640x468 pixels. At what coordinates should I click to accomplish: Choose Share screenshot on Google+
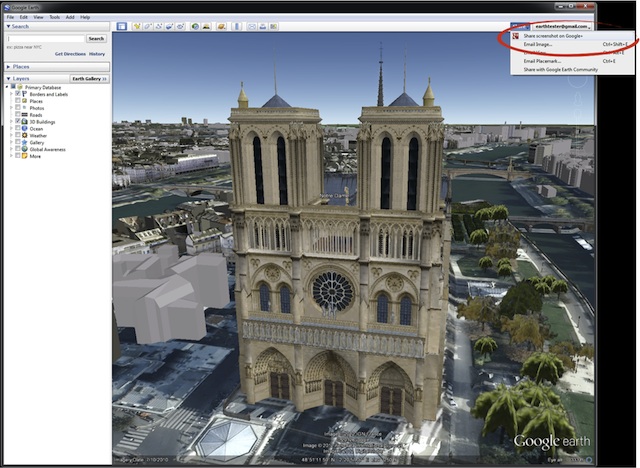(572, 36)
